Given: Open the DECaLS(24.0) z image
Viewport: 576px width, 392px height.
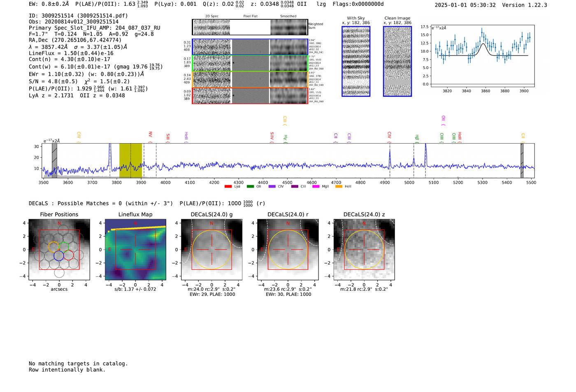Looking at the screenshot, I should [364, 250].
